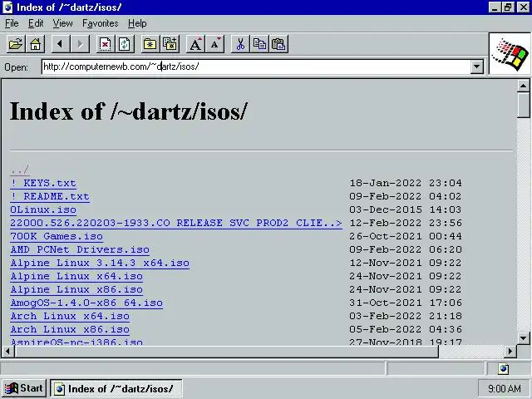This screenshot has height=399, width=532.
Task: Refresh the current page
Action: click(125, 44)
